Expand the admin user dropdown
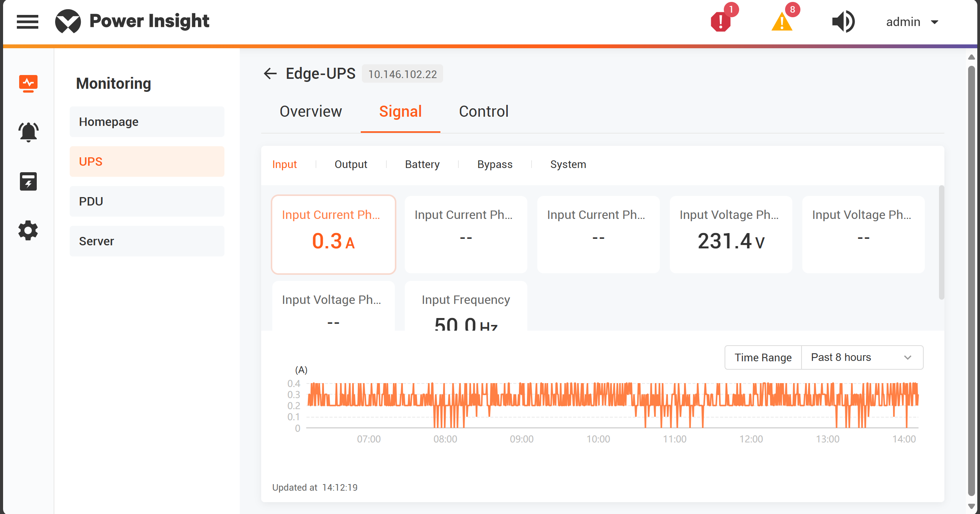 point(912,22)
